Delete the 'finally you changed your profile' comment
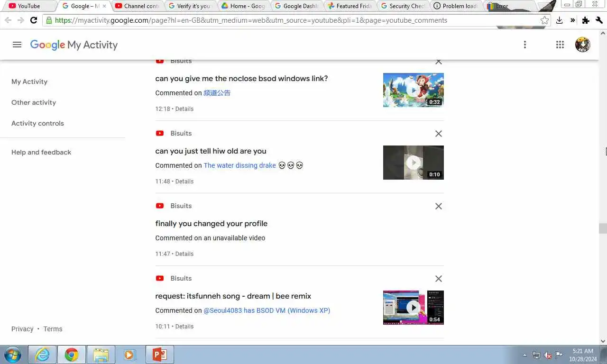 [x=439, y=206]
